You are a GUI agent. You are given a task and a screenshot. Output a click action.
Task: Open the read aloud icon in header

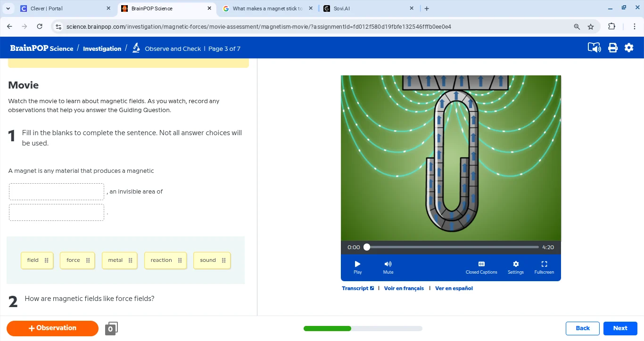(x=594, y=48)
